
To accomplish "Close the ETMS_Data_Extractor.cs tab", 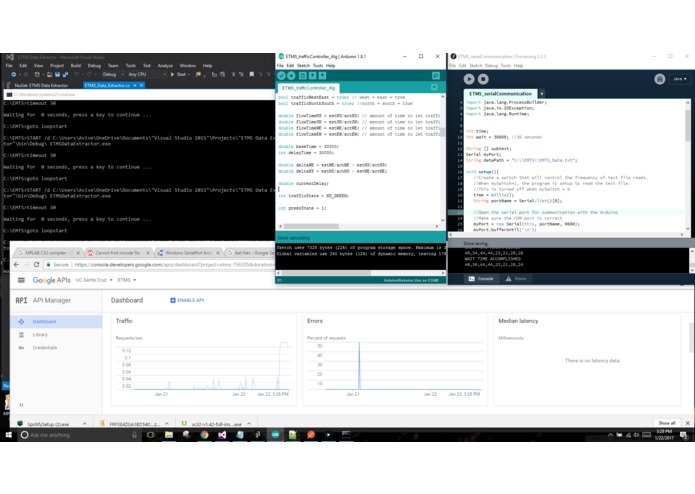I will coord(142,85).
